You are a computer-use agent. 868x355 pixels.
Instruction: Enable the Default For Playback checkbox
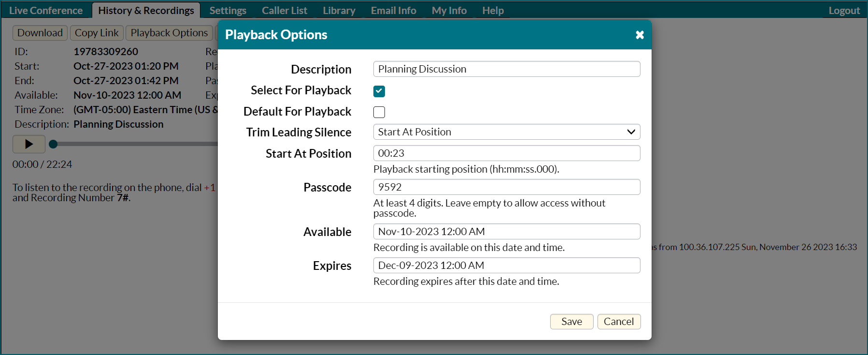pos(379,112)
